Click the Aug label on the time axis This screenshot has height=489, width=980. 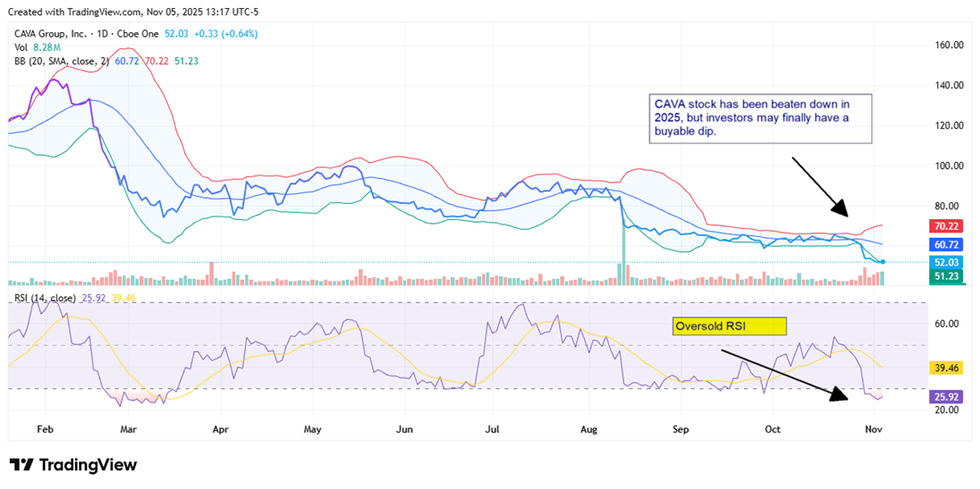pos(588,428)
